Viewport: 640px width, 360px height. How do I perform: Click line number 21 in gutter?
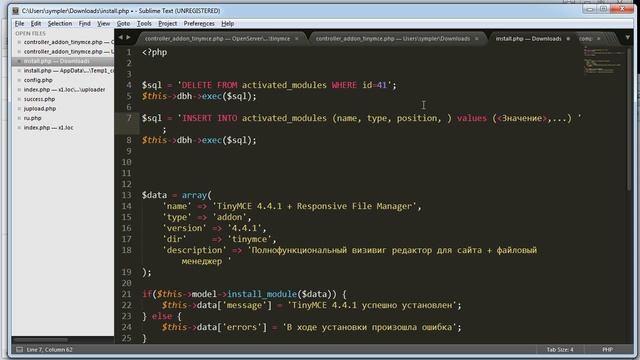click(x=127, y=294)
